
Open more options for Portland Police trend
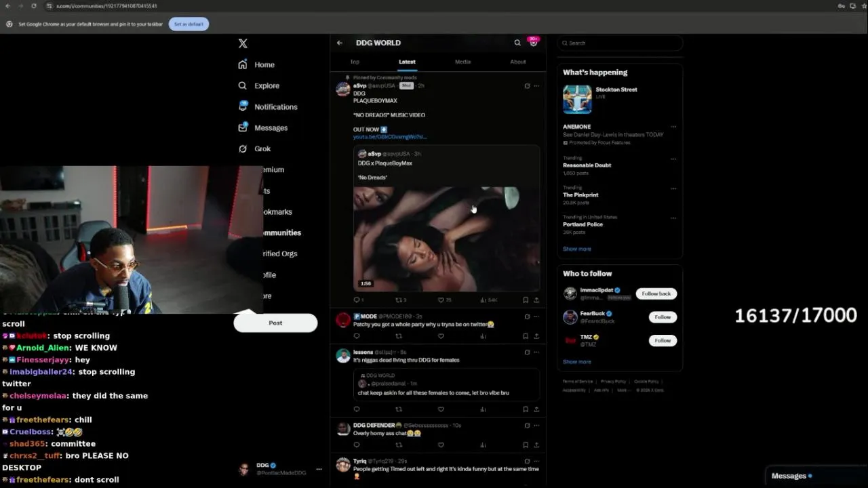click(673, 218)
